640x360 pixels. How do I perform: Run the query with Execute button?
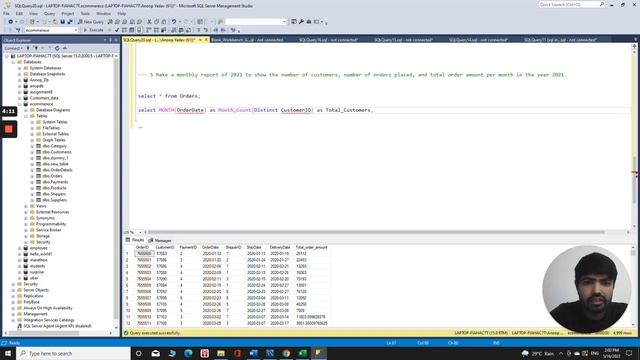[93, 30]
